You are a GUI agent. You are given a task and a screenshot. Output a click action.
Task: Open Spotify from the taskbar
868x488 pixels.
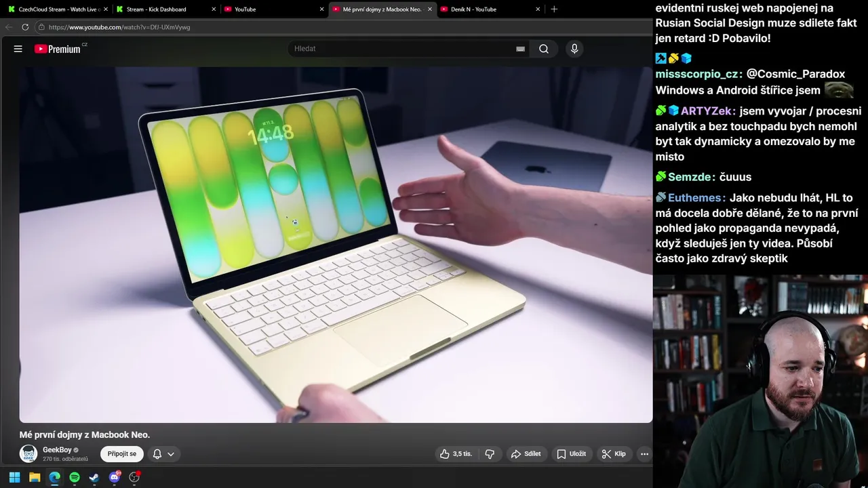coord(75,477)
